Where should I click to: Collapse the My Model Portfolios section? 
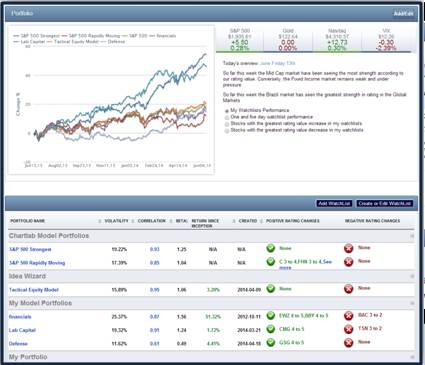click(x=412, y=303)
